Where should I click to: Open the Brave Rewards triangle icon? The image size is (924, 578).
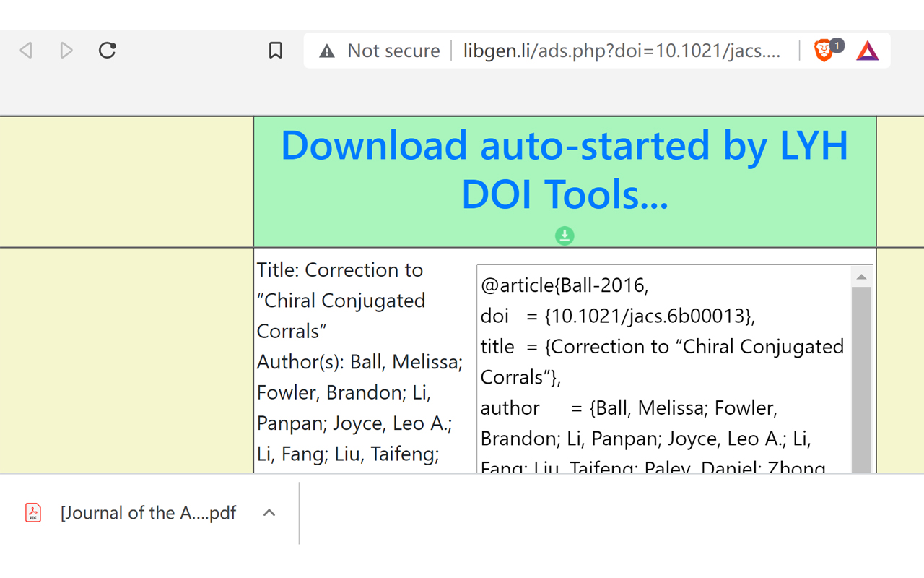coord(868,51)
